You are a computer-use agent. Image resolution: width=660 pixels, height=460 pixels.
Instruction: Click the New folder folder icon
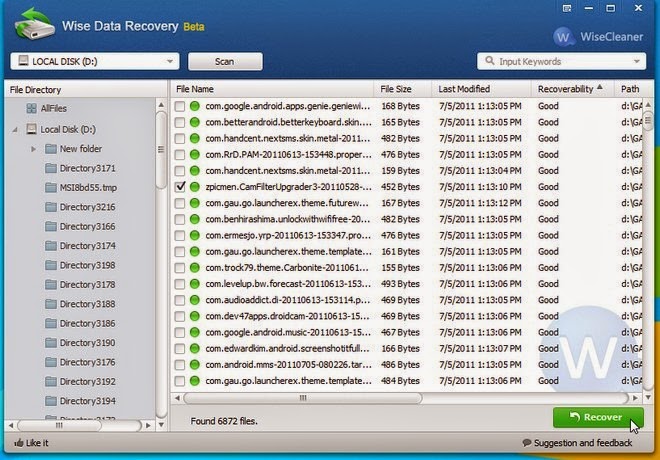(x=51, y=149)
